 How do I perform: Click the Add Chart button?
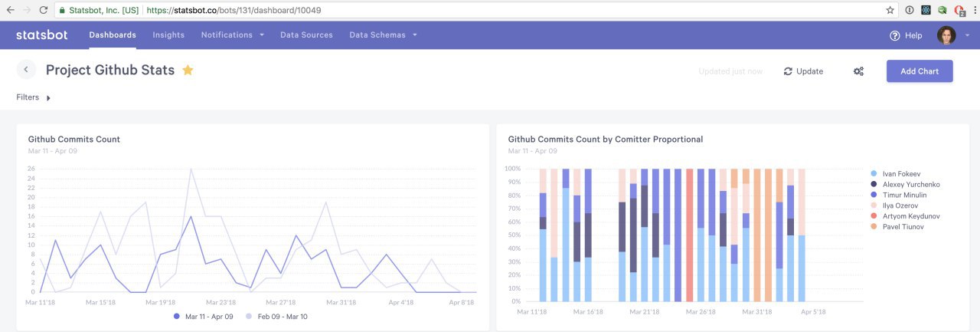click(919, 71)
